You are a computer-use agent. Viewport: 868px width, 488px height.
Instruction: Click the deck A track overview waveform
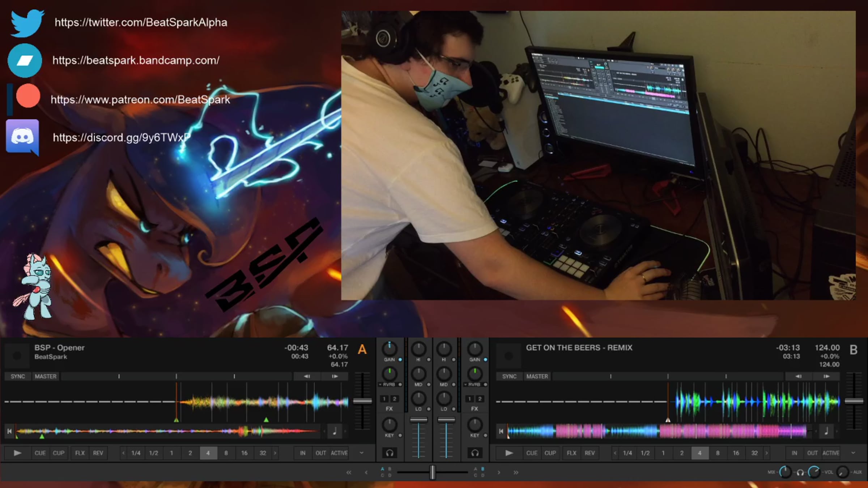pos(168,431)
